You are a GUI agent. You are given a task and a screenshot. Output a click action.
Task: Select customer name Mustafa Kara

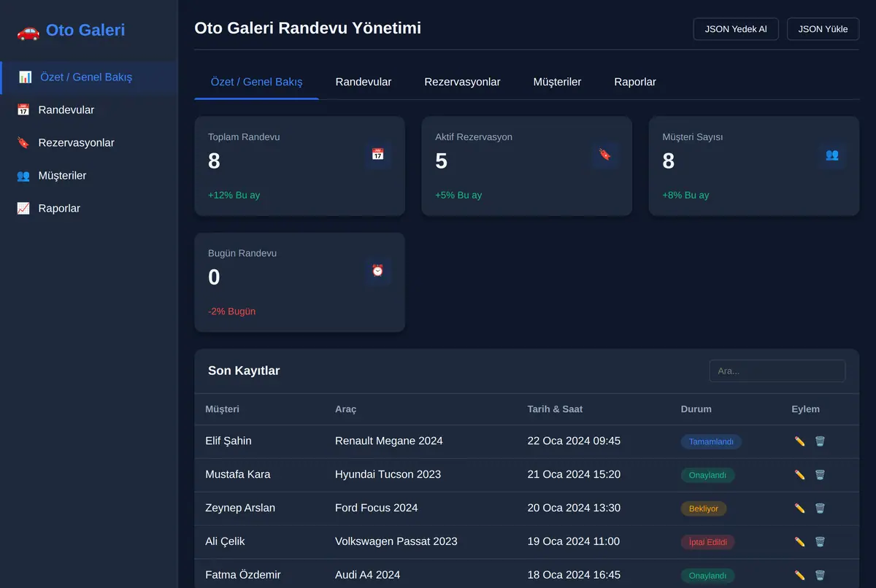238,474
